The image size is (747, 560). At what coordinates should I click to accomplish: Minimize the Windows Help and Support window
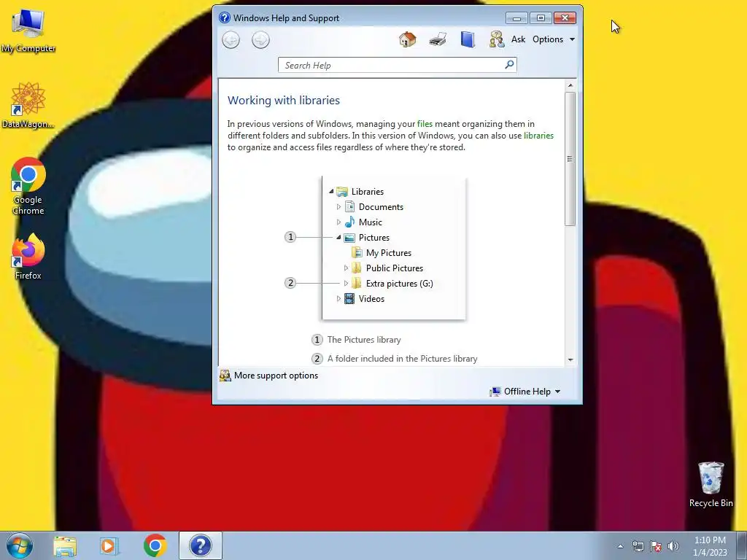pyautogui.click(x=516, y=18)
